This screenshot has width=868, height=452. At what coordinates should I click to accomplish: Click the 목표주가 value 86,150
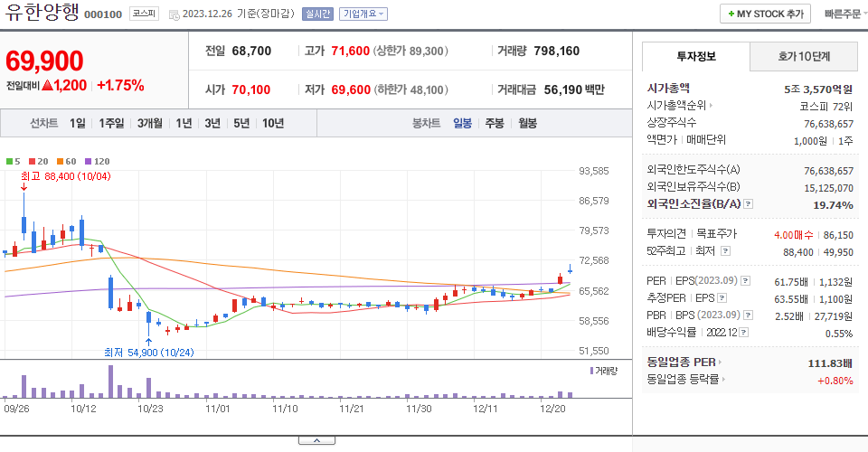(x=838, y=235)
